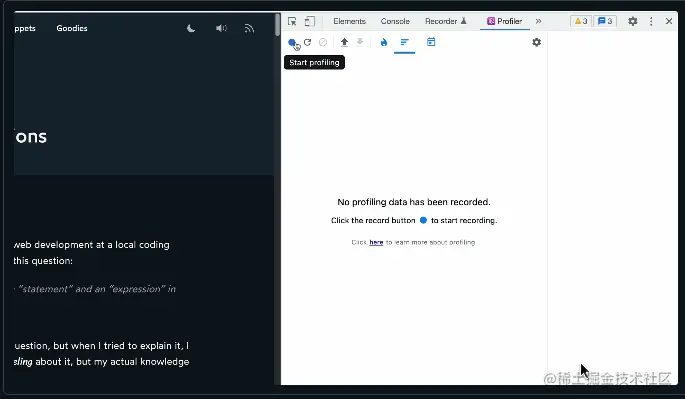The width and height of the screenshot is (685, 399).
Task: Reload and start profiling
Action: tap(308, 42)
